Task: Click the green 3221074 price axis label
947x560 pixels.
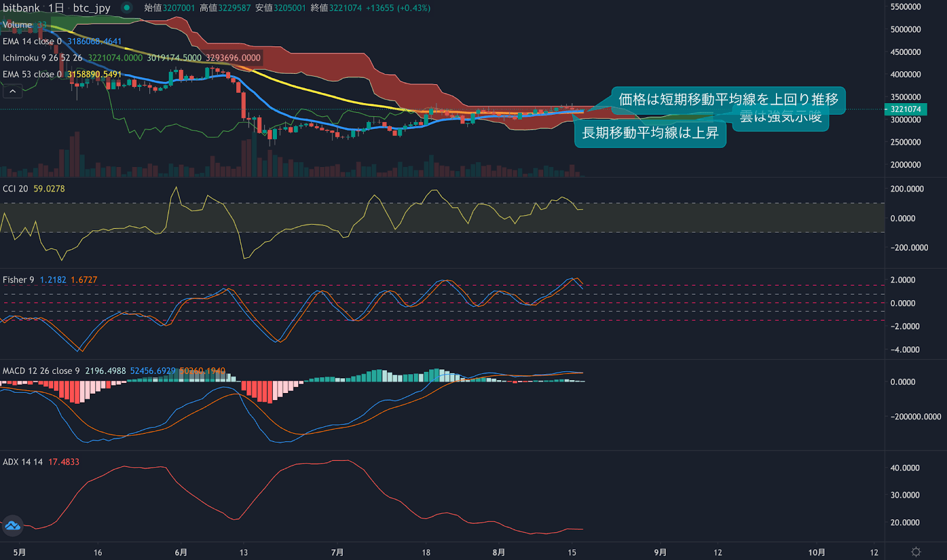Action: 906,110
